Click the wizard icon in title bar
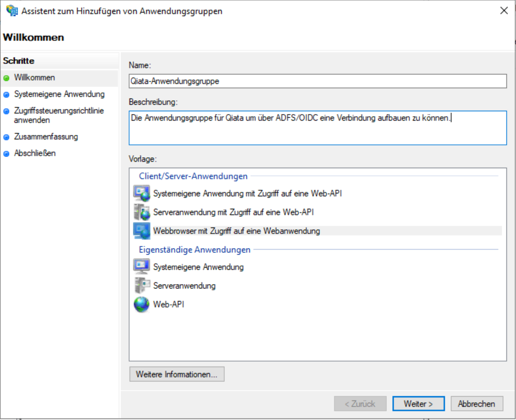This screenshot has width=516, height=420. 11,11
